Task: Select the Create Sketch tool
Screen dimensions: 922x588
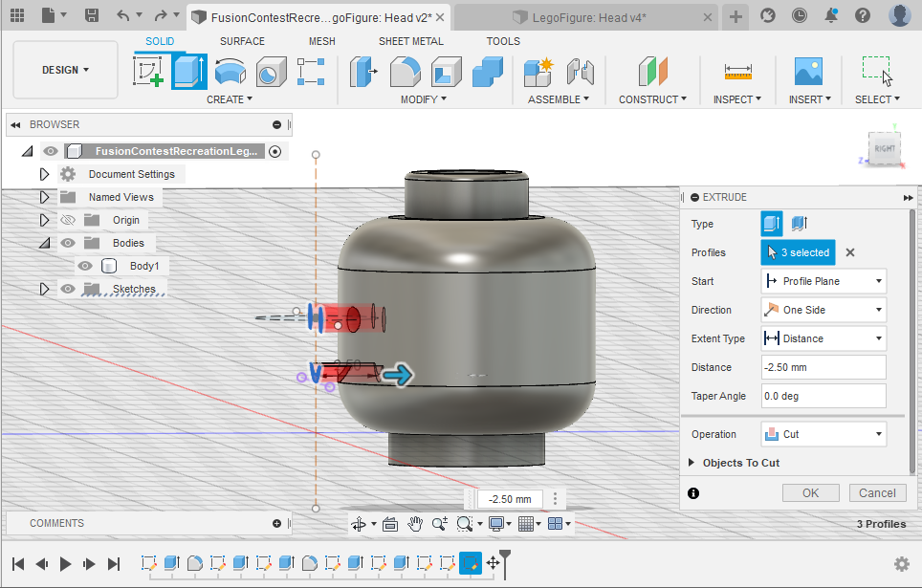Action: tap(148, 71)
